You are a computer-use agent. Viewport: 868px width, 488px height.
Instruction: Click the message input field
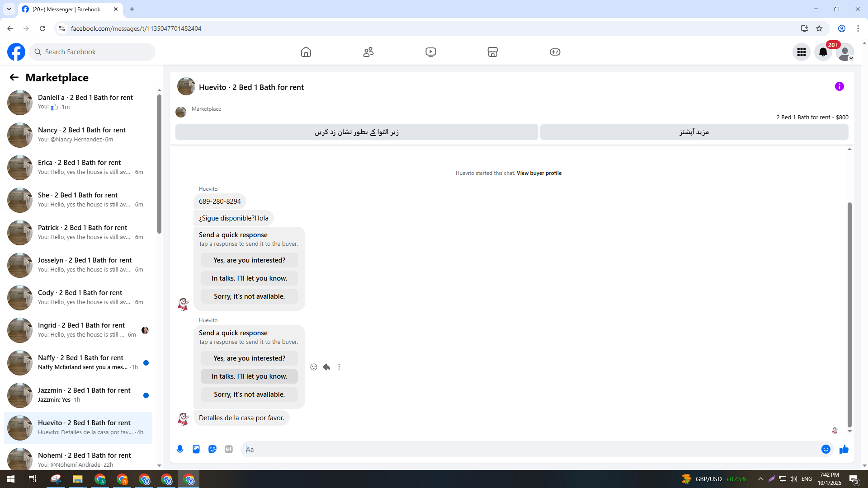(x=529, y=449)
